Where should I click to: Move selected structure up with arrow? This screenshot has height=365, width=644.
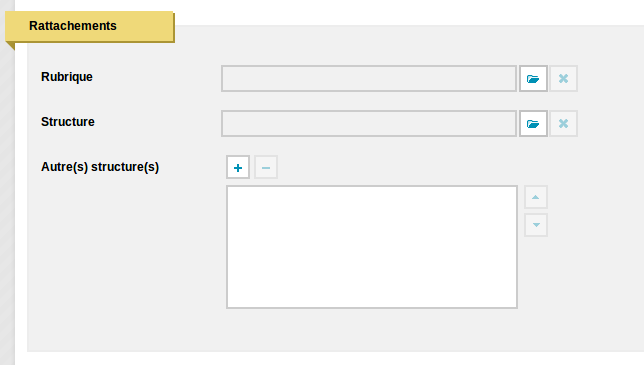click(536, 197)
